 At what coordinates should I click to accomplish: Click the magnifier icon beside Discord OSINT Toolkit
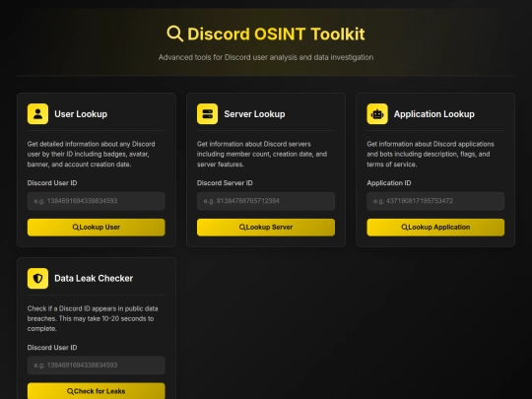175,33
